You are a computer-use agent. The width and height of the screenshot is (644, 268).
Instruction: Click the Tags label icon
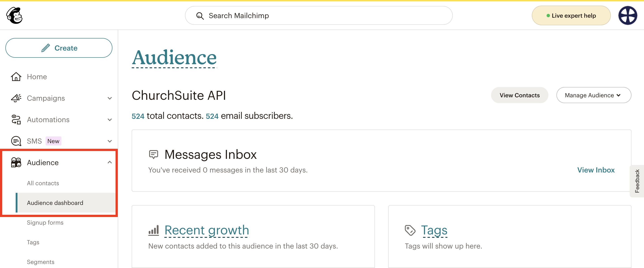pyautogui.click(x=410, y=230)
